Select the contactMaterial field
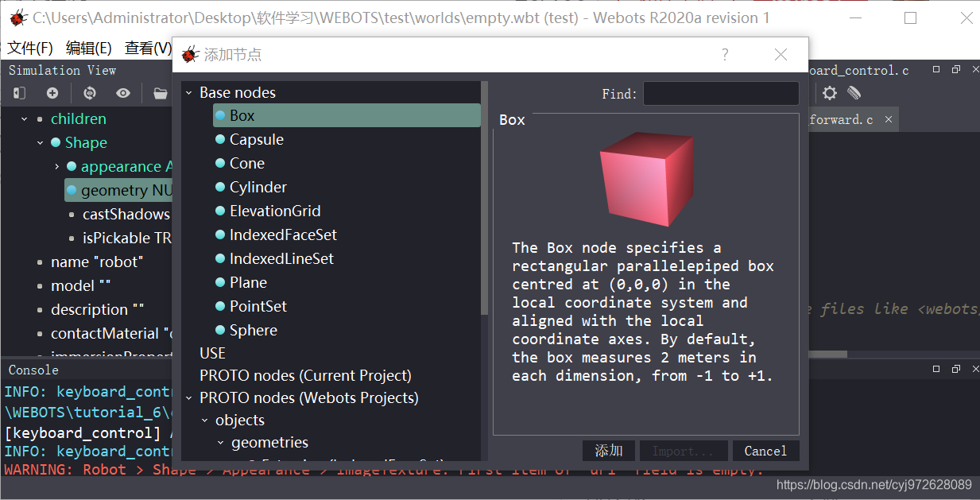Screen dimensions: 980x500 (x=111, y=333)
